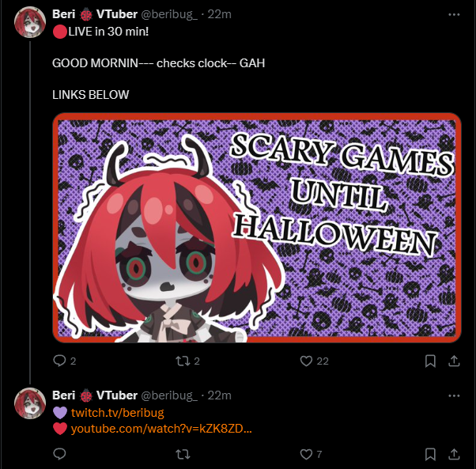Like the tweet with 22 likes
This screenshot has height=469, width=476.
pos(306,361)
